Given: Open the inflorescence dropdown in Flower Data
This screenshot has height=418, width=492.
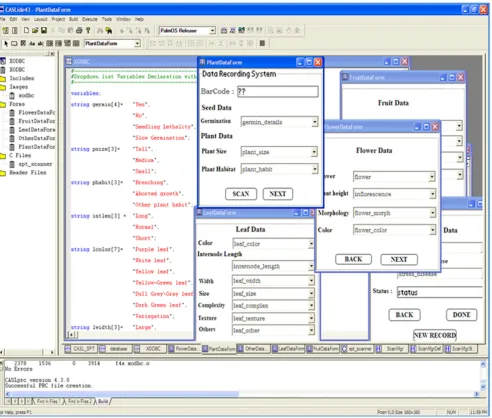Looking at the screenshot, I should 432,194.
